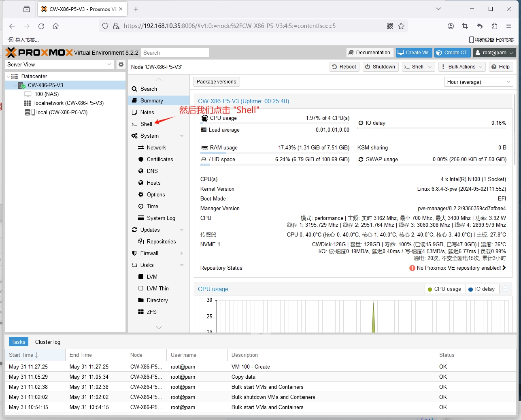Open the Documentation button
This screenshot has height=420, width=521.
370,53
